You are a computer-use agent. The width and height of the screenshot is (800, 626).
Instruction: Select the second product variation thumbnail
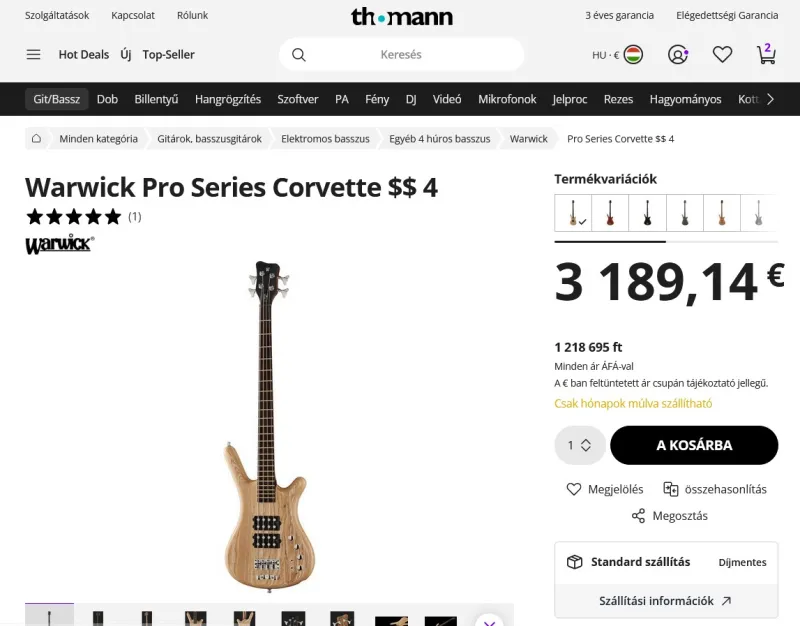click(x=610, y=212)
